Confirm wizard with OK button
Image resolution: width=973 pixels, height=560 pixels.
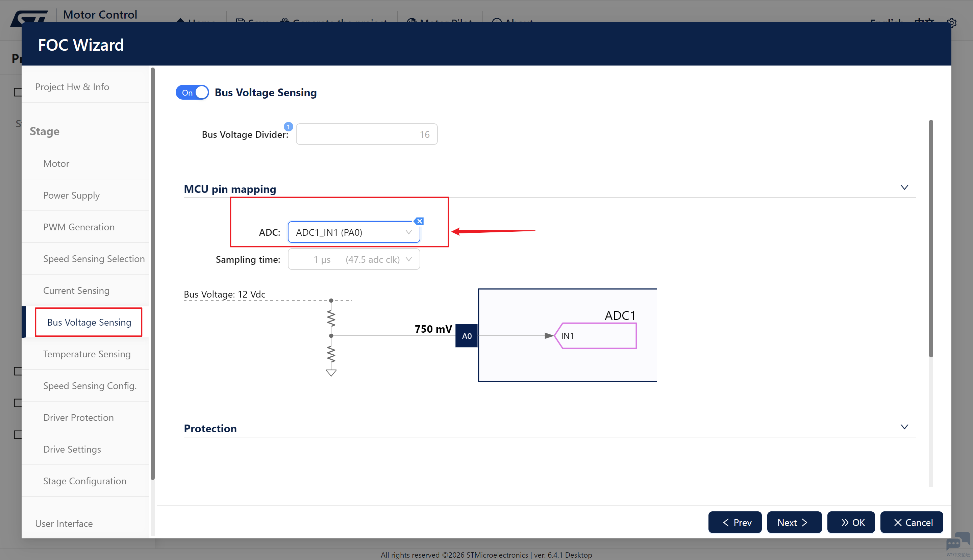pos(851,522)
